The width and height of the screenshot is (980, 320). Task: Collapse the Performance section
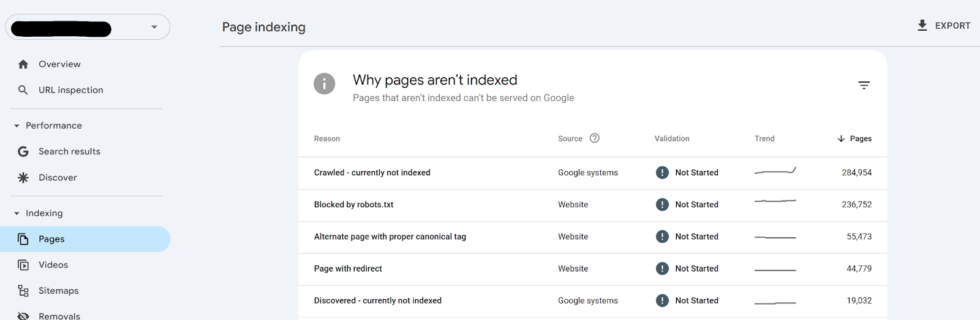17,126
